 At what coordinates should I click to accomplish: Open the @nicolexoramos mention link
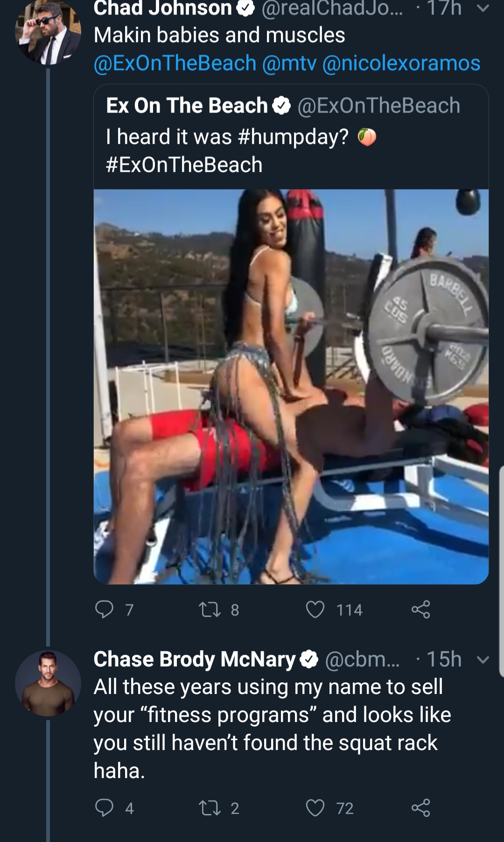click(401, 63)
